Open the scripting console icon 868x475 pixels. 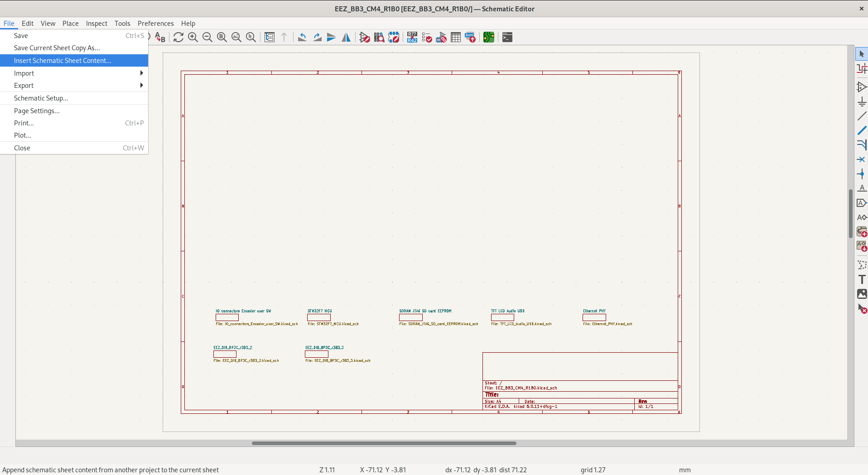pyautogui.click(x=507, y=37)
